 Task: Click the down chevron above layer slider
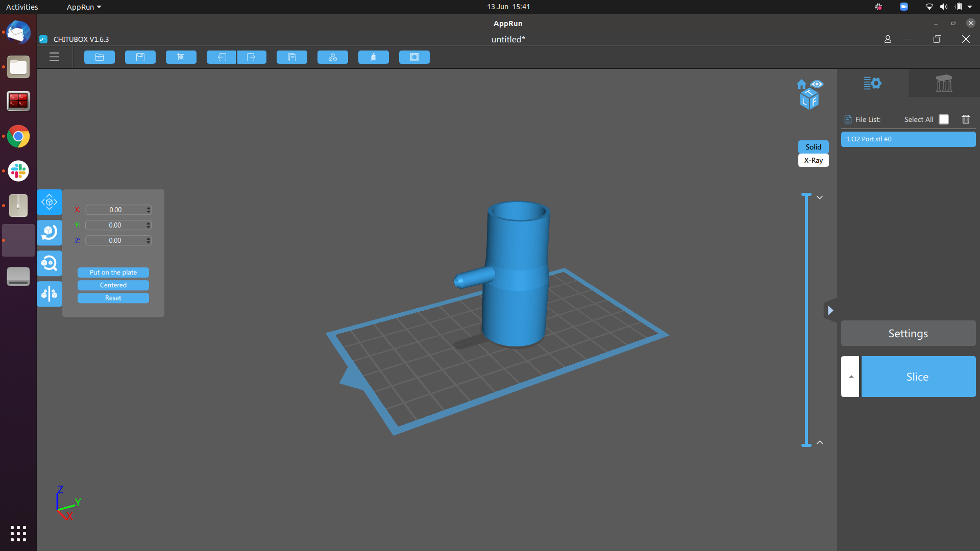coord(820,197)
